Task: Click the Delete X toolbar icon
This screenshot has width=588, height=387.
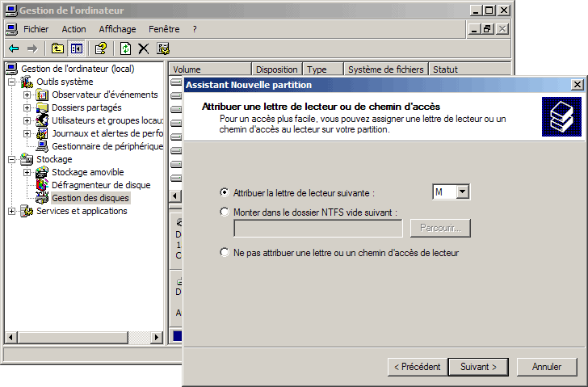Action: pyautogui.click(x=144, y=48)
